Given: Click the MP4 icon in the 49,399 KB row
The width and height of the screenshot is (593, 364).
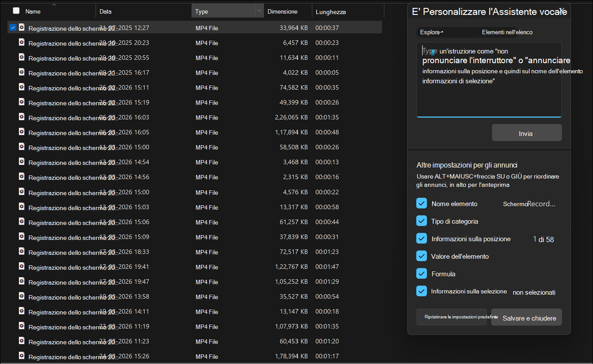Looking at the screenshot, I should pos(21,102).
